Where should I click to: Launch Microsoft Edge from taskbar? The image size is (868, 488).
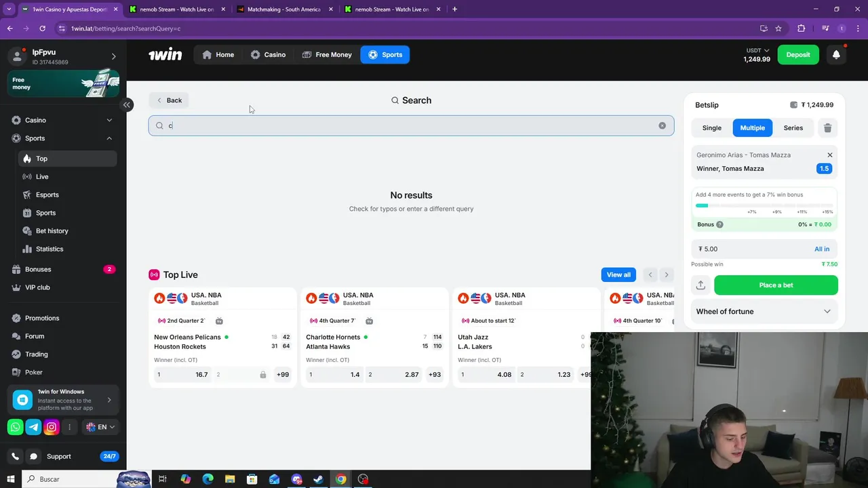tap(208, 479)
